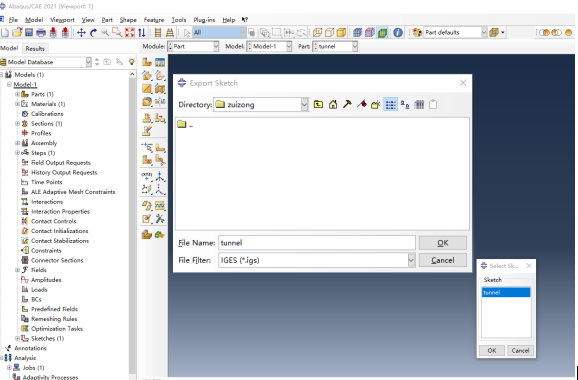
Task: Select the Rotate View tool
Action: point(93,32)
